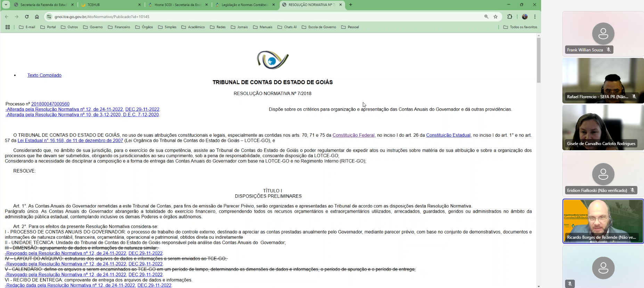
Task: Open the Texto Compilado link
Action: pos(44,75)
